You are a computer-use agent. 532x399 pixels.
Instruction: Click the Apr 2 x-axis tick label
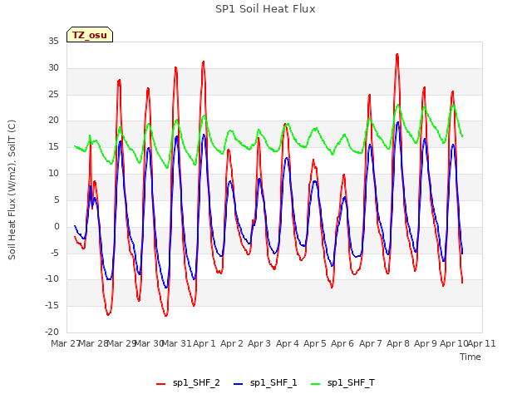[x=232, y=343]
